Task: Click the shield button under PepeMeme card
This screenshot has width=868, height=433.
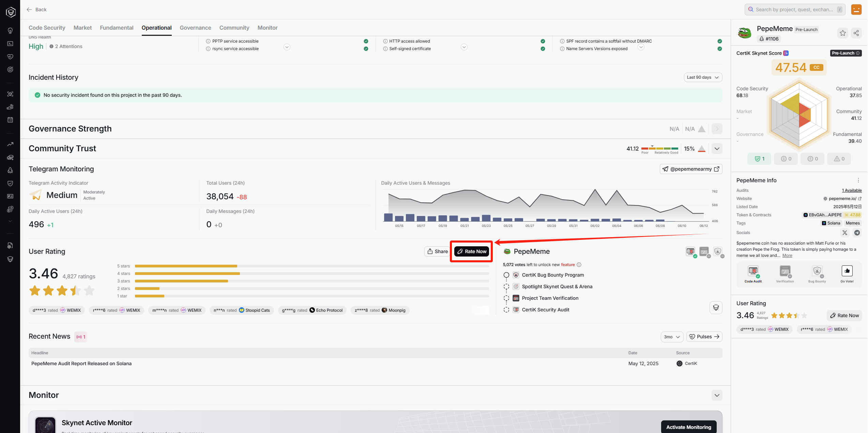Action: 716,308
